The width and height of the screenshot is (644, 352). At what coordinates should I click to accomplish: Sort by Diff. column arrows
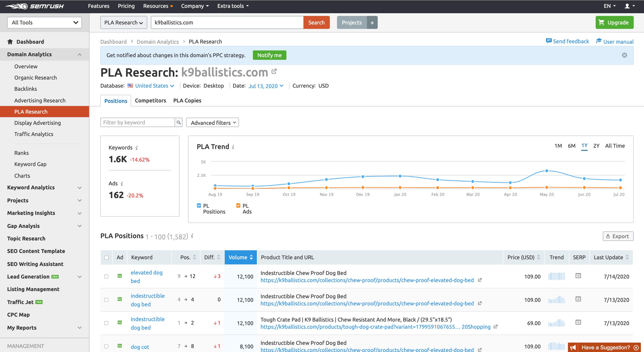click(218, 257)
